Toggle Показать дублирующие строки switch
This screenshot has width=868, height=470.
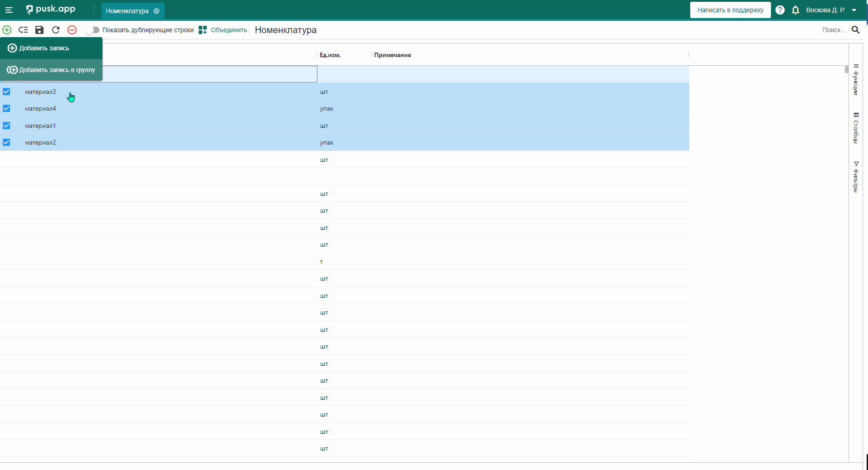(93, 30)
